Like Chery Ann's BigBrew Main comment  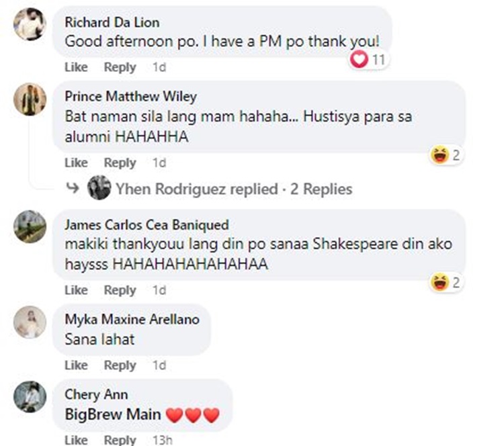click(x=76, y=440)
